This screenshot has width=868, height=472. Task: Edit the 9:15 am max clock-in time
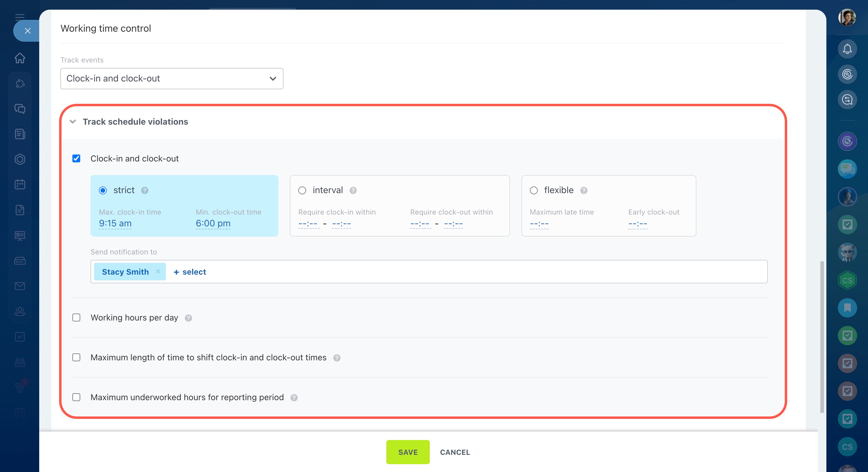[x=115, y=223]
